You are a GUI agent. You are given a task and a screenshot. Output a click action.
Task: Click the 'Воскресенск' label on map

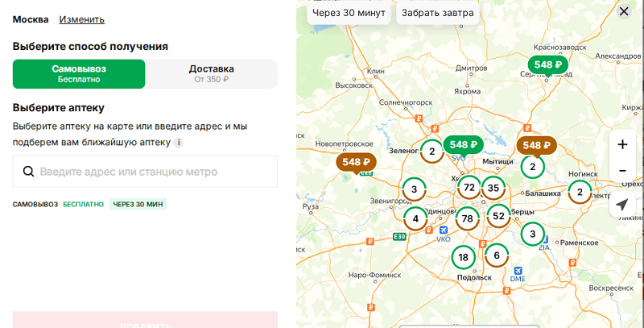pyautogui.click(x=611, y=289)
